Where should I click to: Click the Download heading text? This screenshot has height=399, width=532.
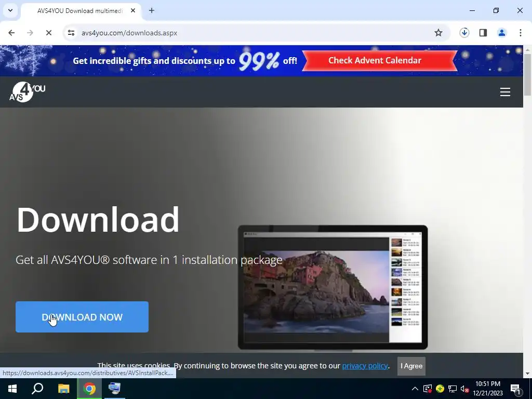click(98, 219)
